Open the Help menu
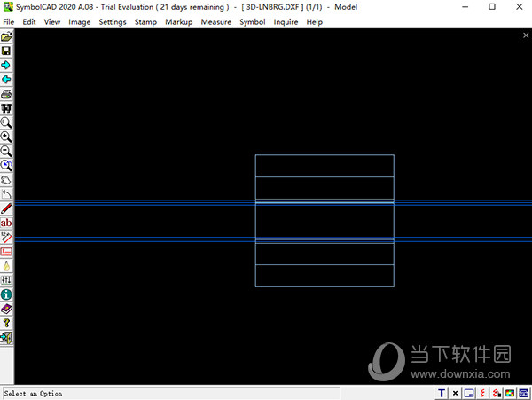Screen dimensions: 532x400 (315, 21)
